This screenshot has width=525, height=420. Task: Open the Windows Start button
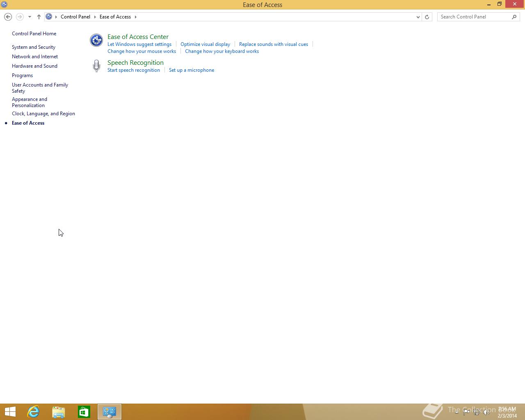click(10, 412)
